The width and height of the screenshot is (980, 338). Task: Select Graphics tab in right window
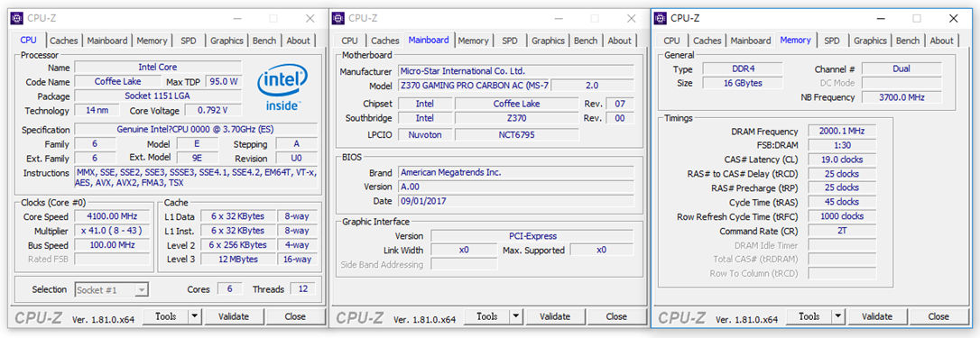(870, 41)
